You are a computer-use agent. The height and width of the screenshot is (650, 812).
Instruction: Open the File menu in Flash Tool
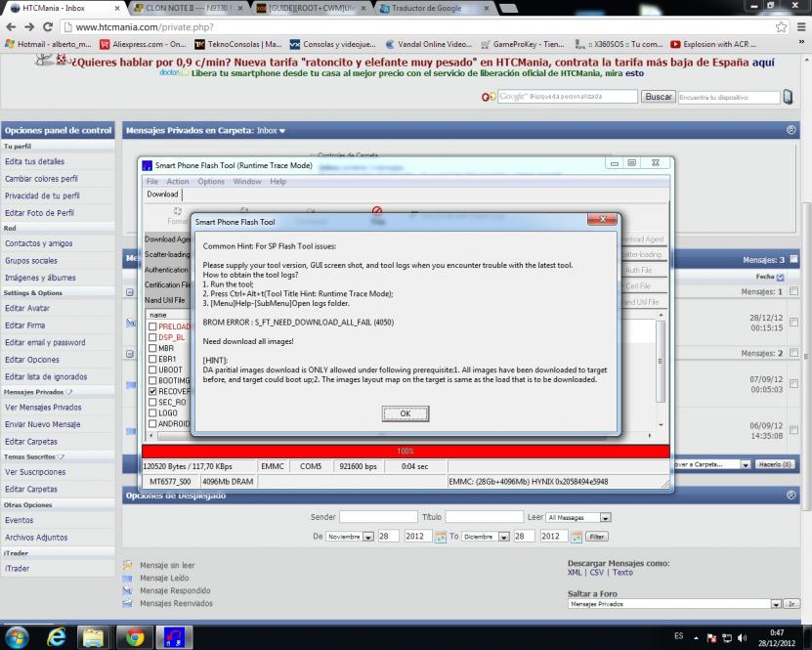click(x=151, y=181)
